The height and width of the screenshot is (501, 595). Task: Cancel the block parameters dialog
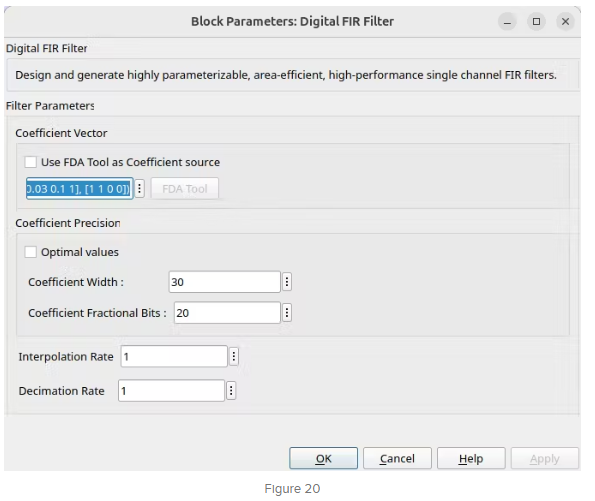[x=397, y=458]
